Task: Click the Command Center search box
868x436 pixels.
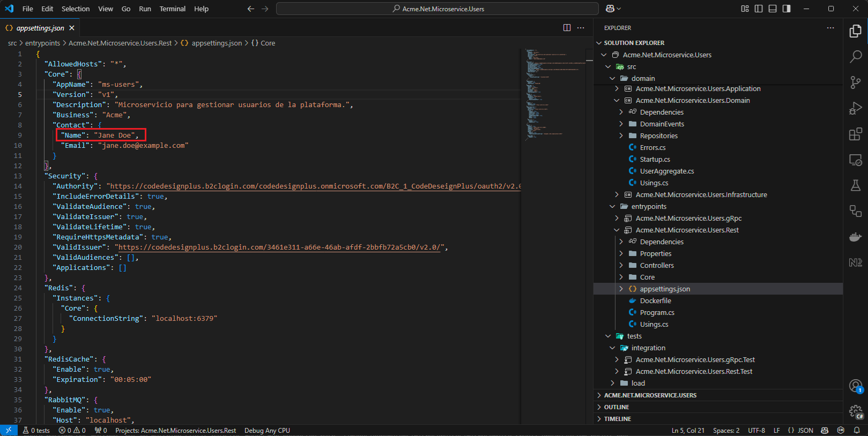Action: 437,9
